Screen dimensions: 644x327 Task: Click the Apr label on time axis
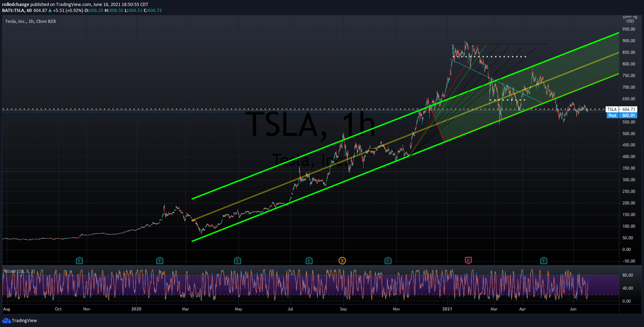(522, 309)
